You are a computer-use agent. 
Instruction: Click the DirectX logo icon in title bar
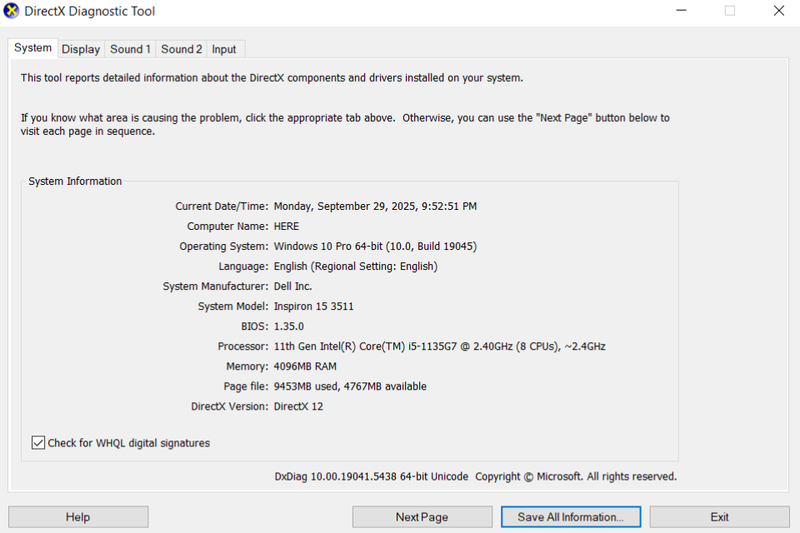(x=12, y=12)
